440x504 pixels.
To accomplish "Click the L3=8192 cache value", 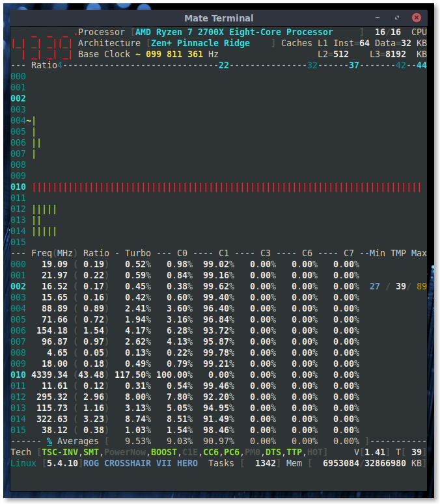I will pyautogui.click(x=387, y=54).
